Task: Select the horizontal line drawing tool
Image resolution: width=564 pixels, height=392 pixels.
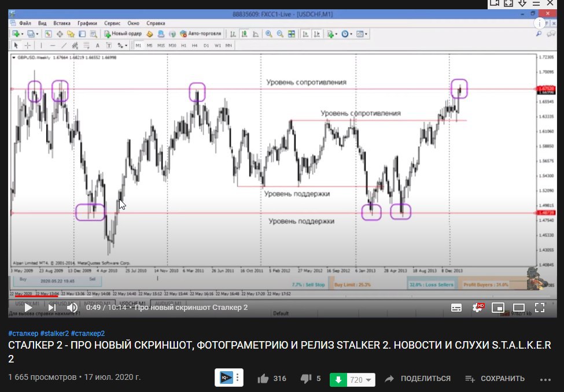Action: [x=53, y=45]
